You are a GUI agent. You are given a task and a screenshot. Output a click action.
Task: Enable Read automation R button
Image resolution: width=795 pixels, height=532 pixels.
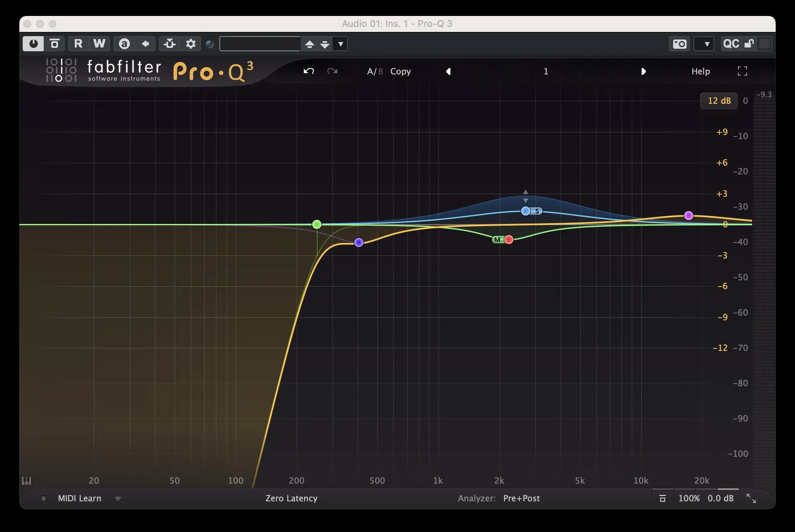(x=78, y=44)
